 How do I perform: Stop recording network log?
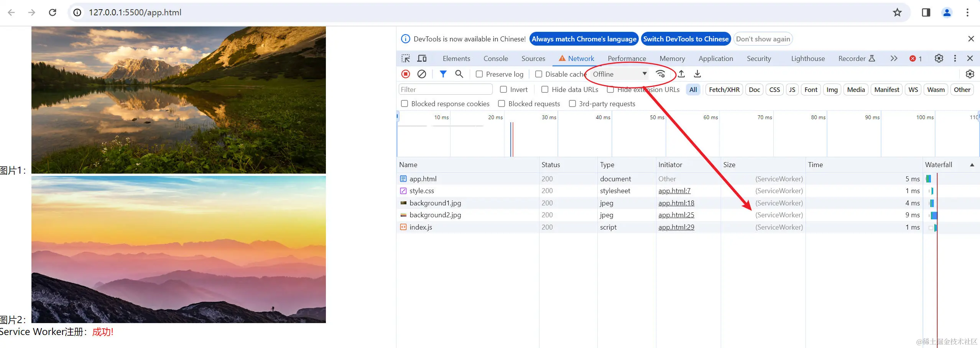(x=406, y=74)
